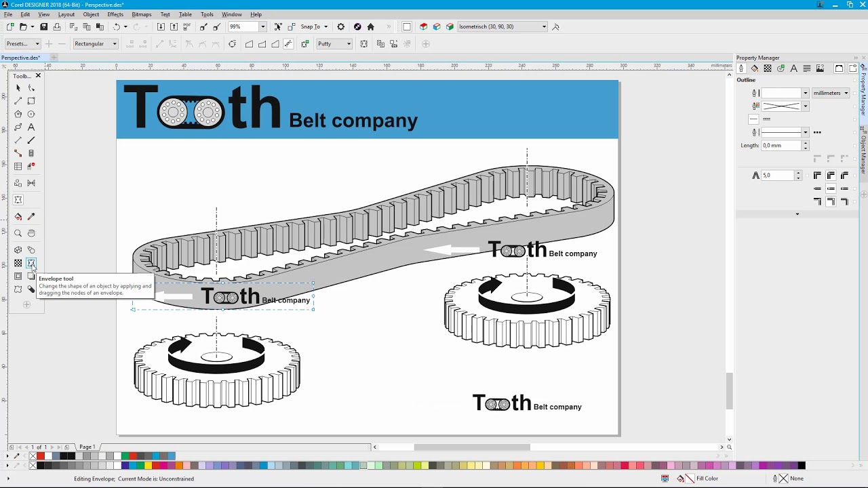Toggle Unconstrained envelope mode

(288, 44)
